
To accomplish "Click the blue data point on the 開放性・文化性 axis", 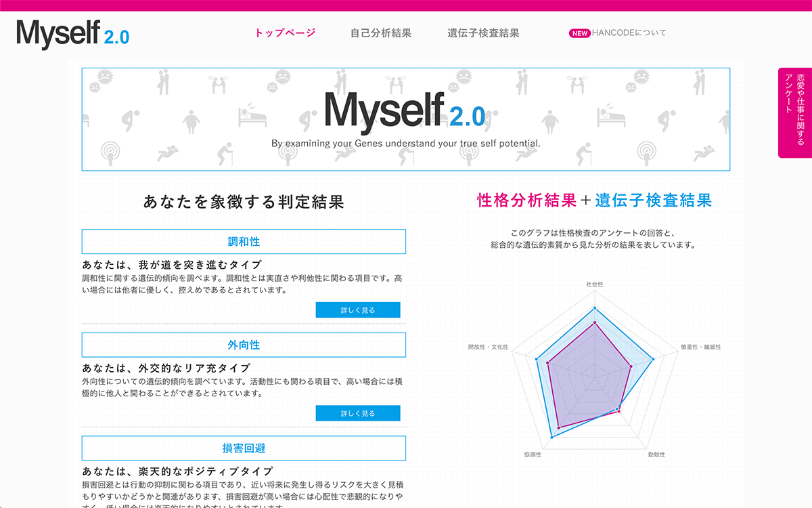I will point(537,359).
